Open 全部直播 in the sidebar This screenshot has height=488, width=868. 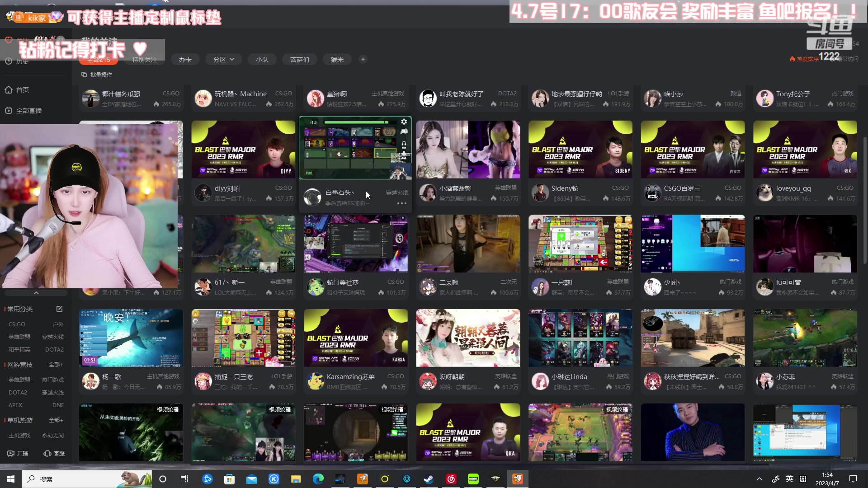[x=24, y=111]
